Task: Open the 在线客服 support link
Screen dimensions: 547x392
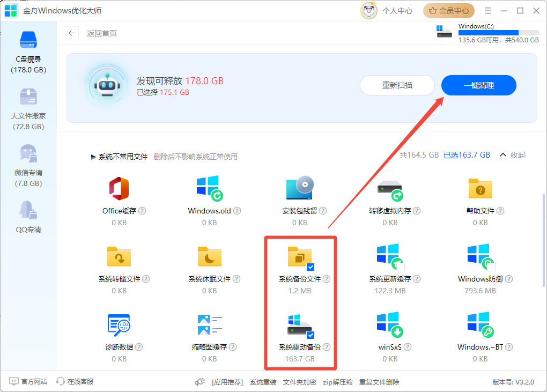Action: coord(75,381)
